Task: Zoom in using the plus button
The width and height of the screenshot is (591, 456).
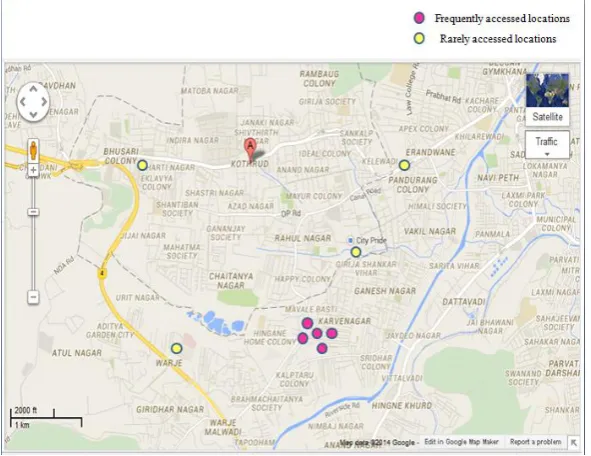Action: click(33, 170)
